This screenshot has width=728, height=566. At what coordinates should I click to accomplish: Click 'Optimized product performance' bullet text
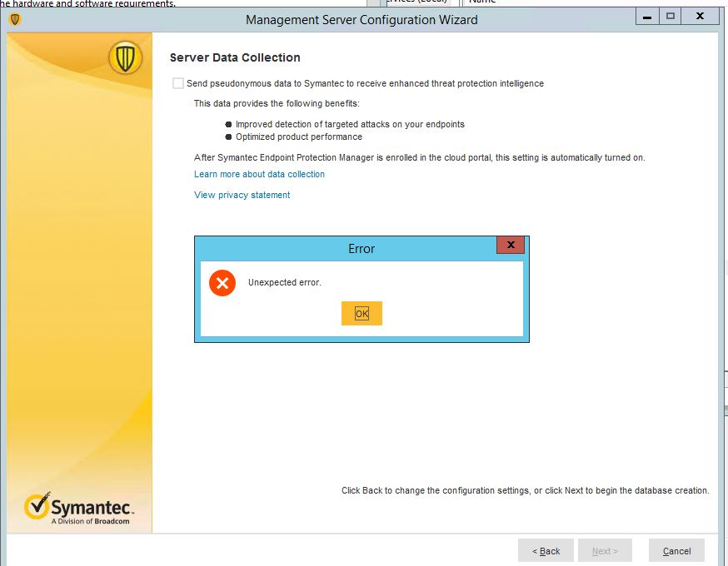click(x=298, y=137)
